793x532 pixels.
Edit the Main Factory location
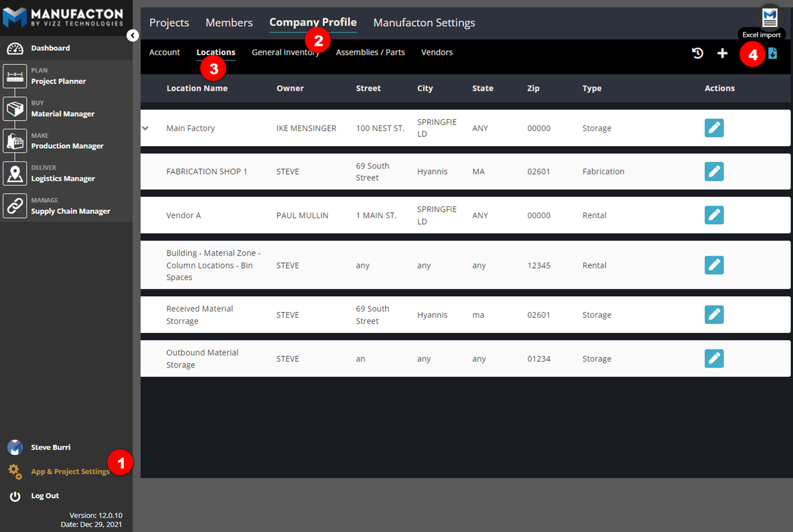click(x=714, y=128)
